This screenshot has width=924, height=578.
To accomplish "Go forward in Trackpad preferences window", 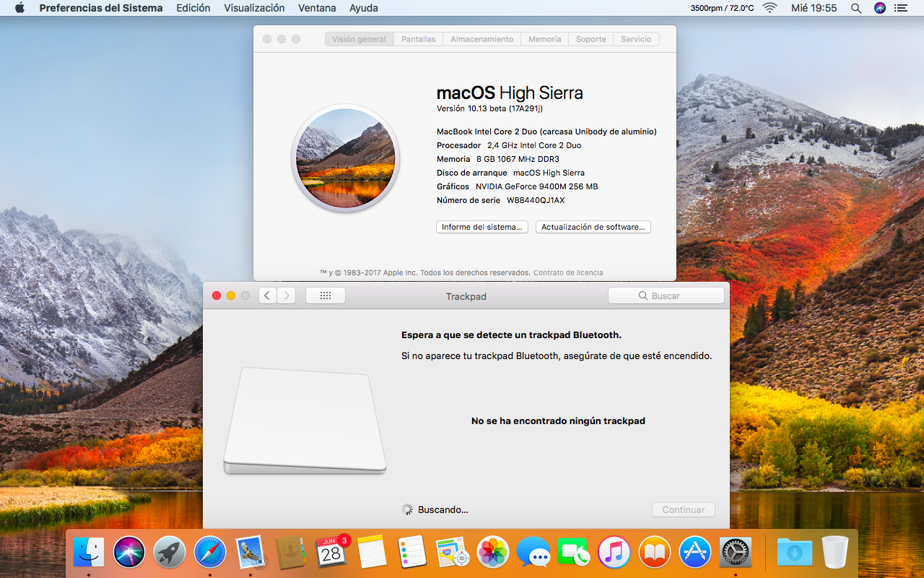I will pyautogui.click(x=287, y=296).
